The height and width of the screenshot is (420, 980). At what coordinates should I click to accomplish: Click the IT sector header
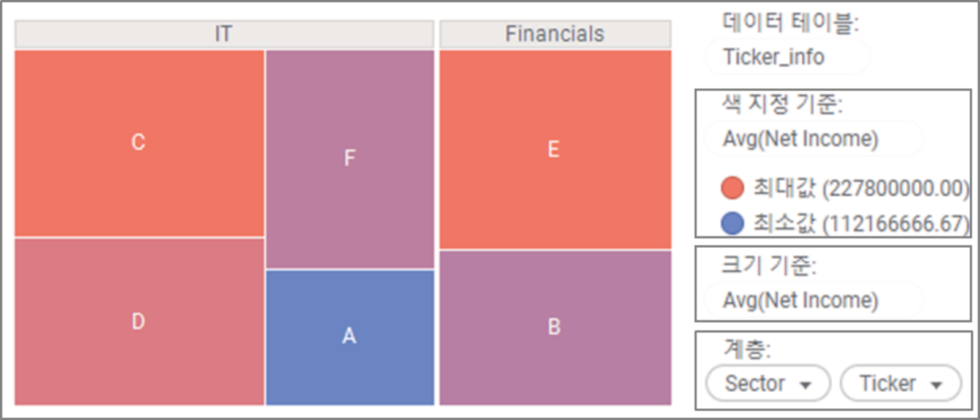pyautogui.click(x=224, y=34)
